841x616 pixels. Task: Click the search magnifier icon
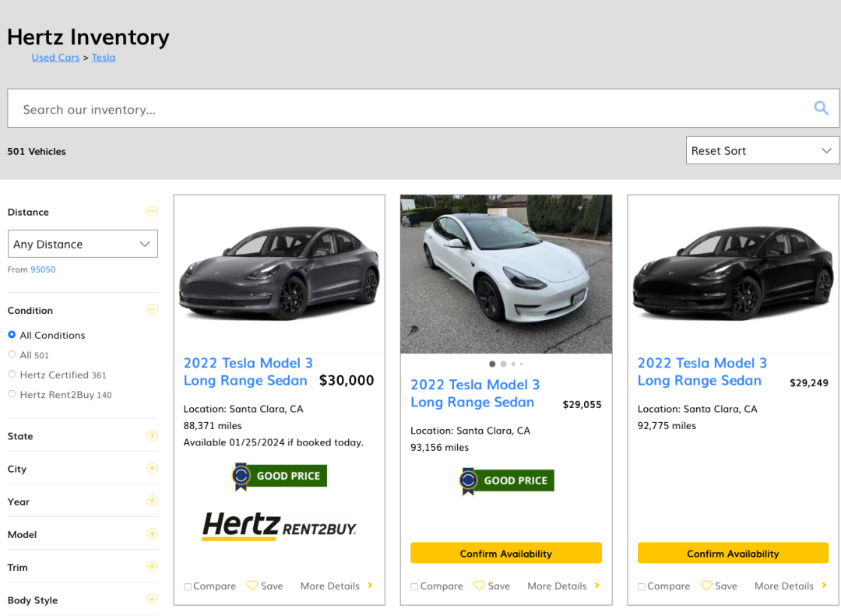(821, 108)
